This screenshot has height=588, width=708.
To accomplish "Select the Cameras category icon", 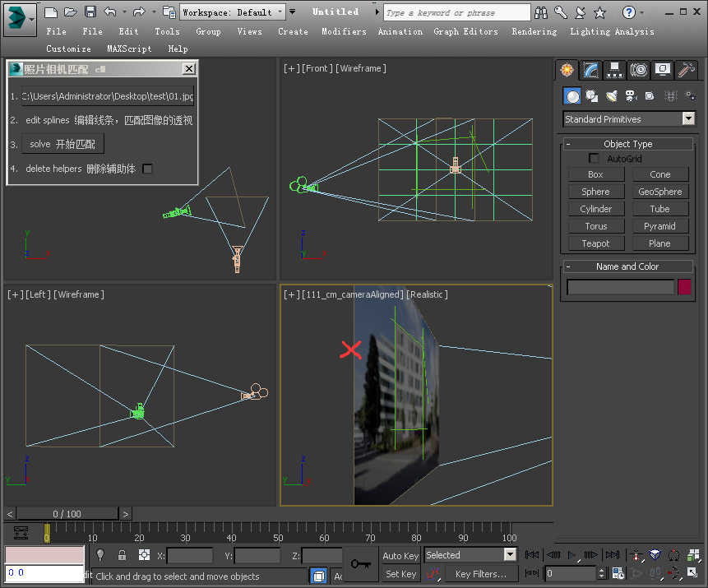I will (631, 96).
